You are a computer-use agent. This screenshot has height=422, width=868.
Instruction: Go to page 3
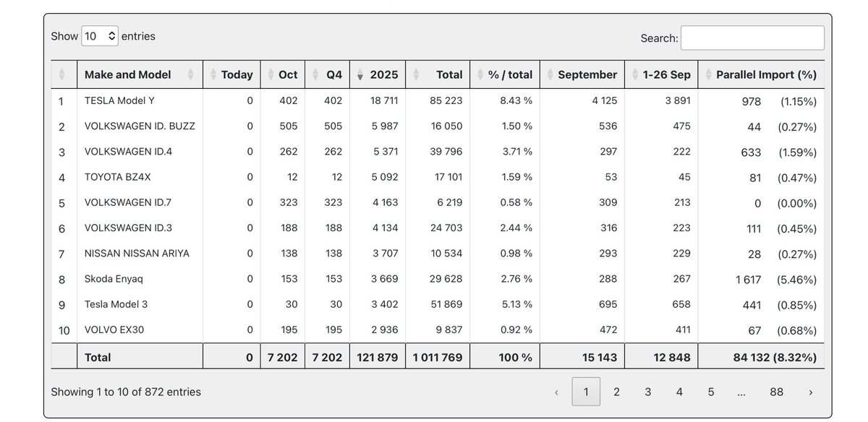tap(648, 392)
